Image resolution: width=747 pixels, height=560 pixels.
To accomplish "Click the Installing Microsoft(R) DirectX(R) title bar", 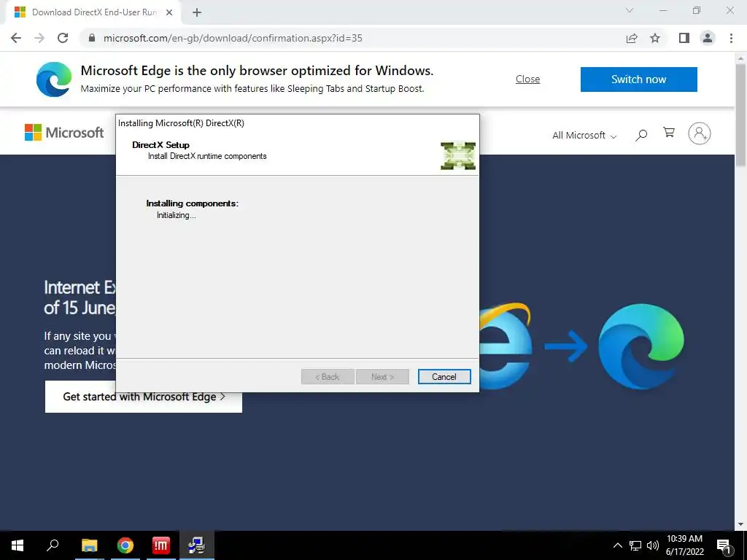I will point(298,122).
